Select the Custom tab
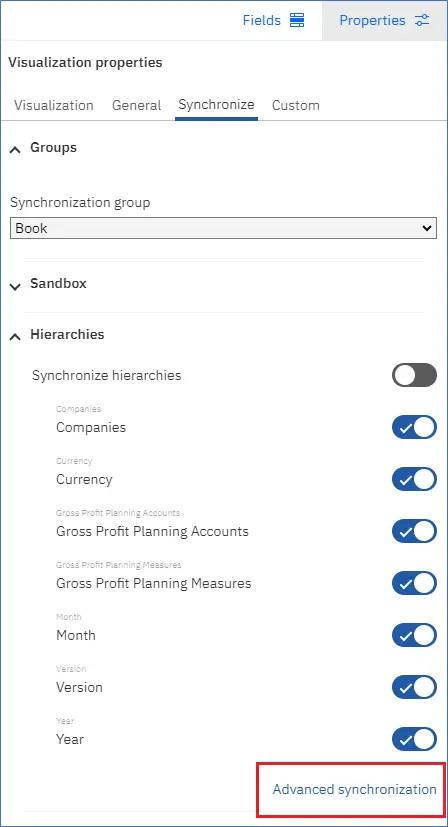The height and width of the screenshot is (827, 448). click(296, 105)
